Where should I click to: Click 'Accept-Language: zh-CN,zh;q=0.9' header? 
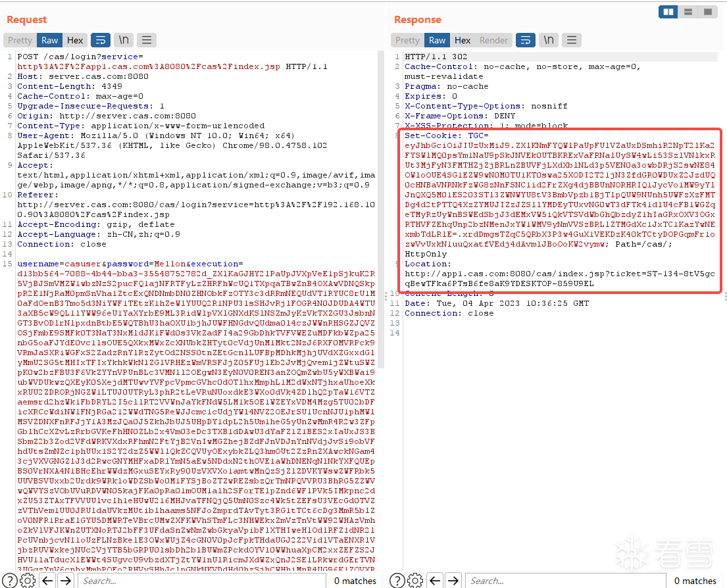pyautogui.click(x=99, y=234)
